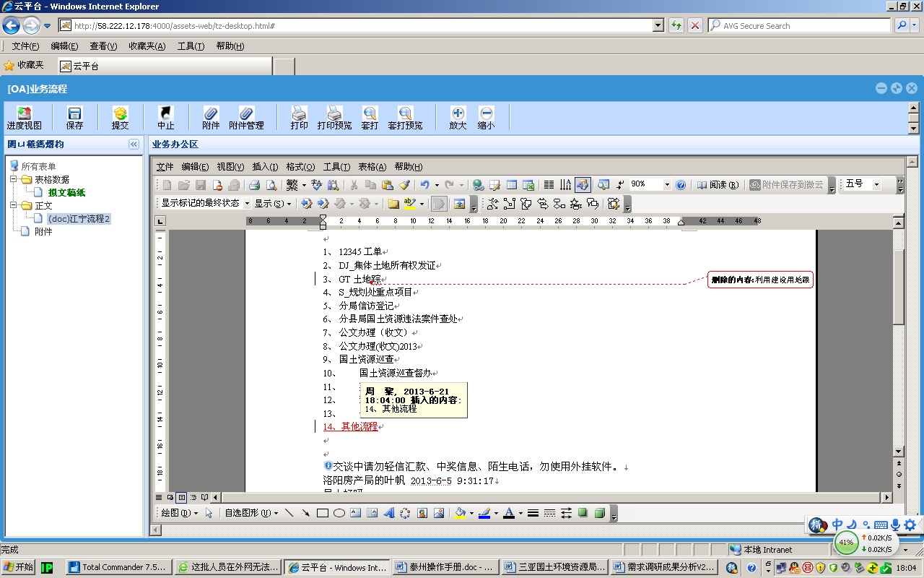This screenshot has height=578, width=924.
Task: Open the Word 表格(A) menu
Action: click(x=372, y=167)
